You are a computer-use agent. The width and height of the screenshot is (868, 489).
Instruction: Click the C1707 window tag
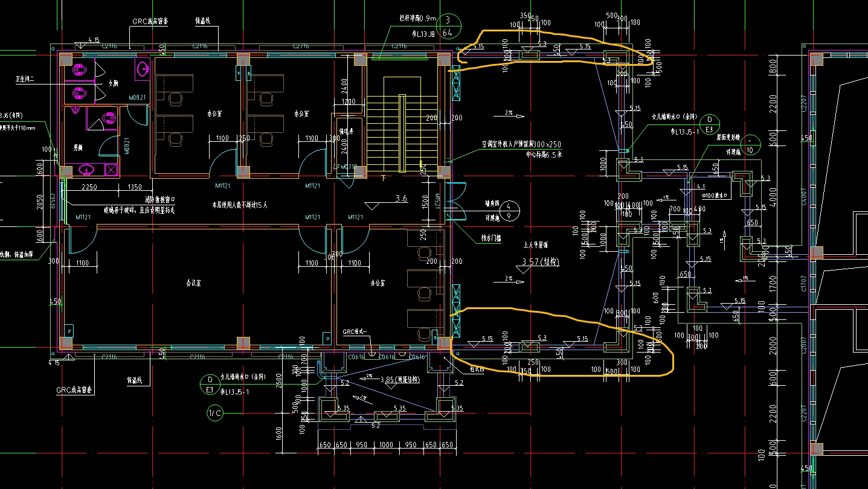click(x=803, y=284)
